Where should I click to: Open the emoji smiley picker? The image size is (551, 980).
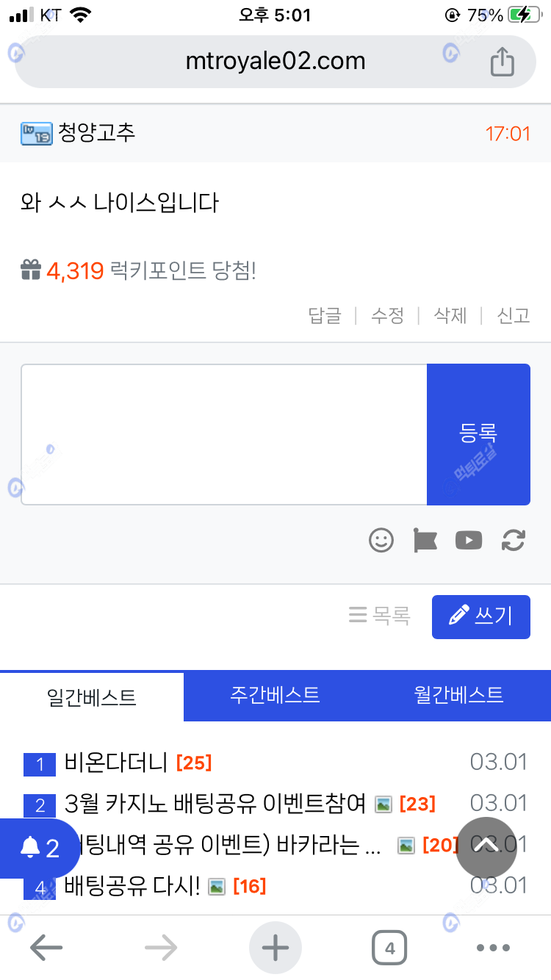381,541
